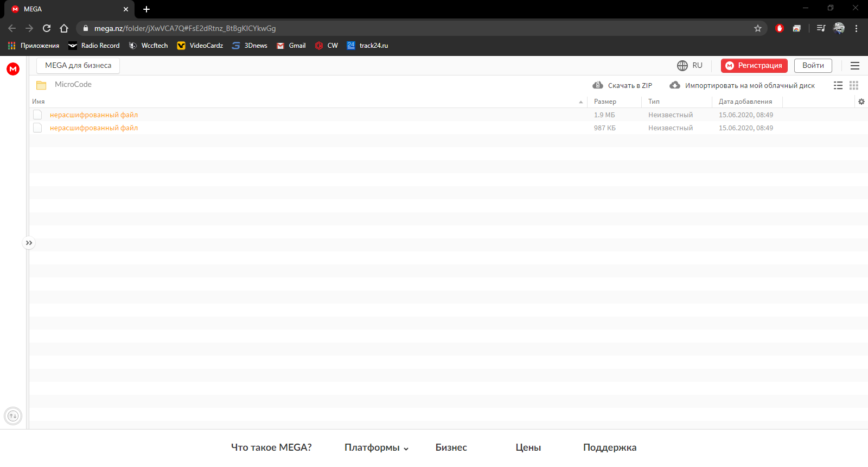868x467 pixels.
Task: Open the CW bookmark
Action: click(x=327, y=46)
